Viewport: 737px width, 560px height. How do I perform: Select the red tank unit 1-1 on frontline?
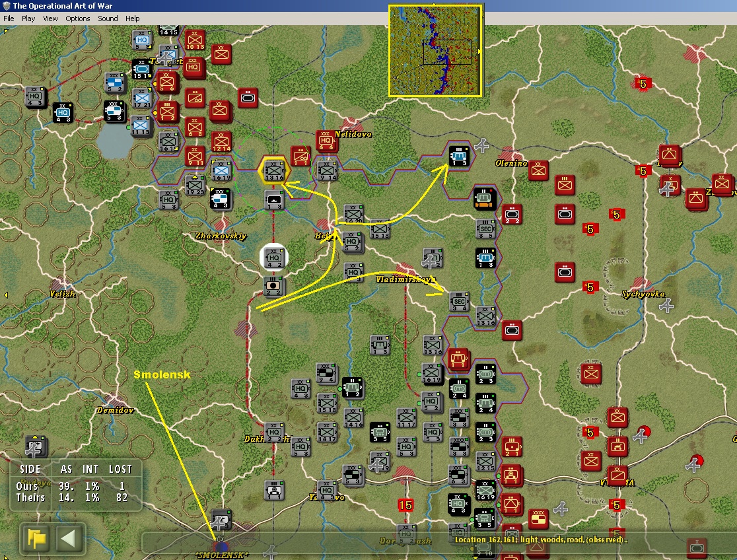458,359
